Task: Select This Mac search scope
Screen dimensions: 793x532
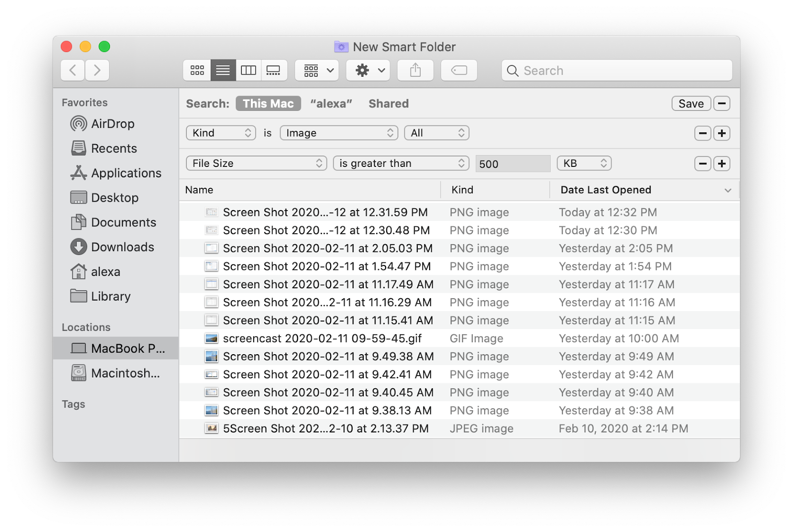Action: [268, 104]
